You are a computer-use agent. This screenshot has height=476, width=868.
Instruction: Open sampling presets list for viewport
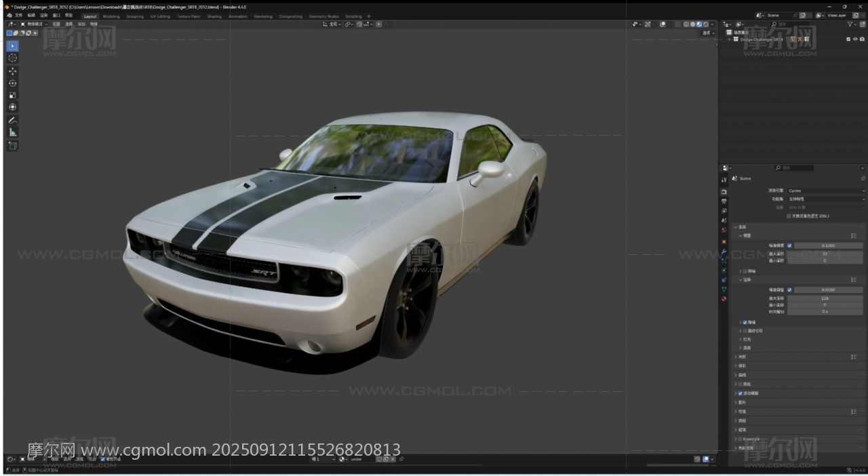click(x=854, y=236)
